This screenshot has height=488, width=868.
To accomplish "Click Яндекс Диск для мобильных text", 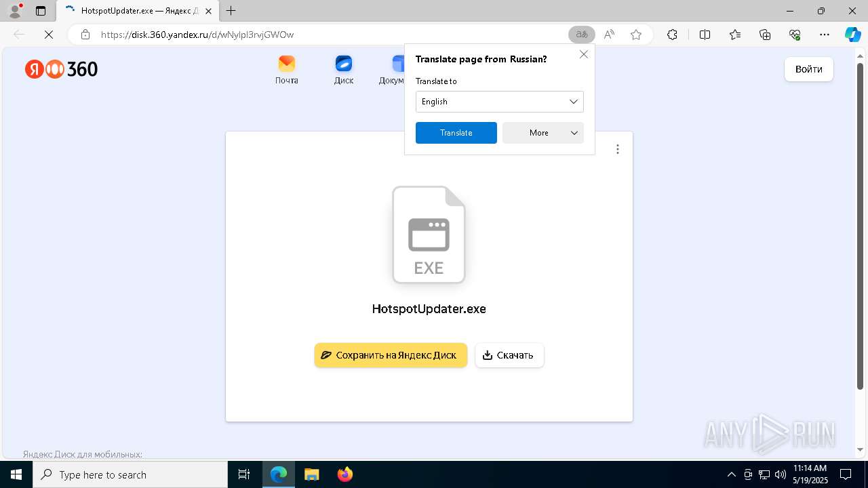I will (82, 454).
